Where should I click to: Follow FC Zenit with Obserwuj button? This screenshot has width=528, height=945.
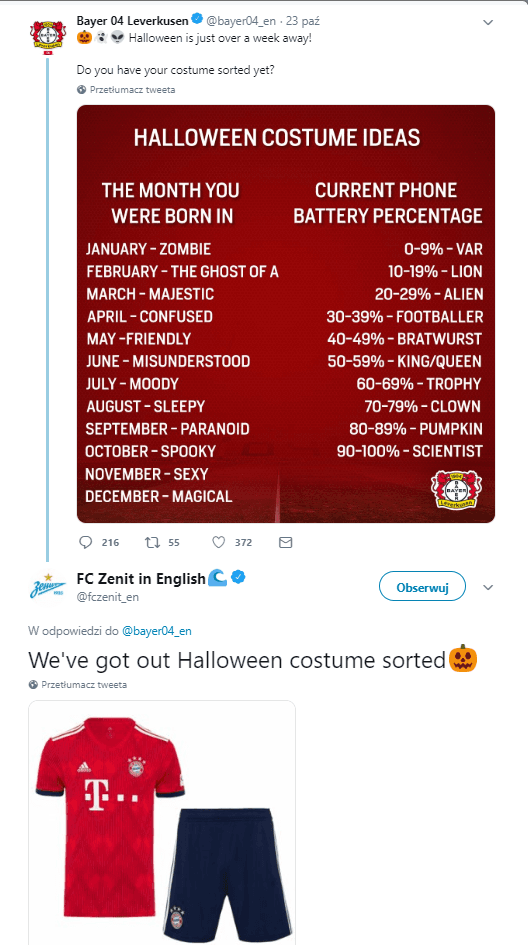422,586
